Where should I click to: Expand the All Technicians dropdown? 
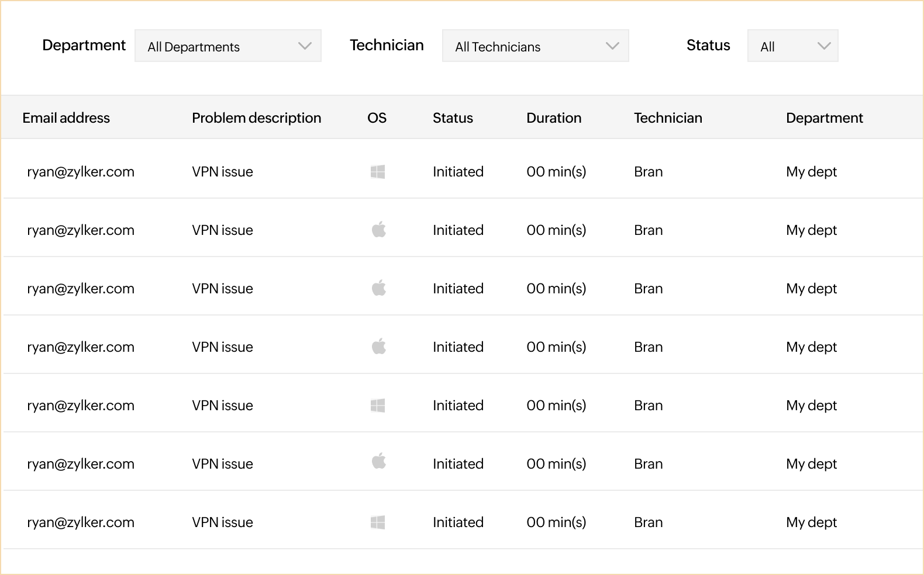(x=535, y=46)
